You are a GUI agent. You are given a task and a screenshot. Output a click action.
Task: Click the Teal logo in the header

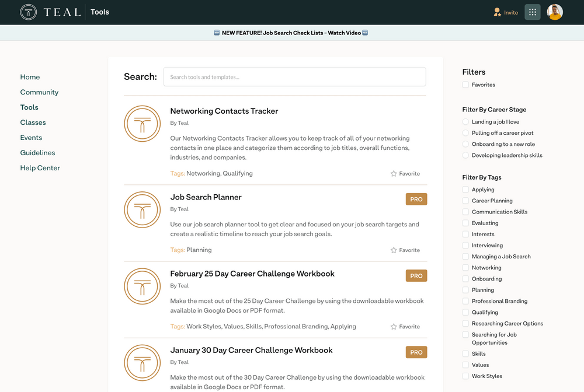point(50,12)
